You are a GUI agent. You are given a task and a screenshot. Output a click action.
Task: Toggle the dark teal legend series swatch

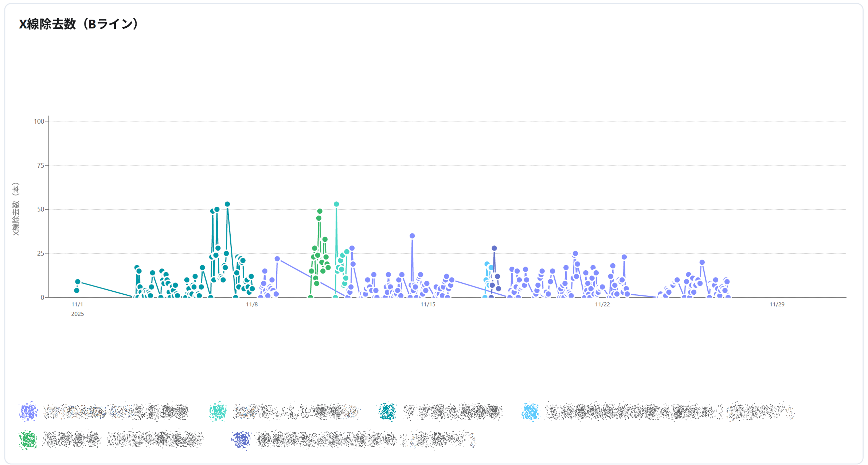[387, 411]
